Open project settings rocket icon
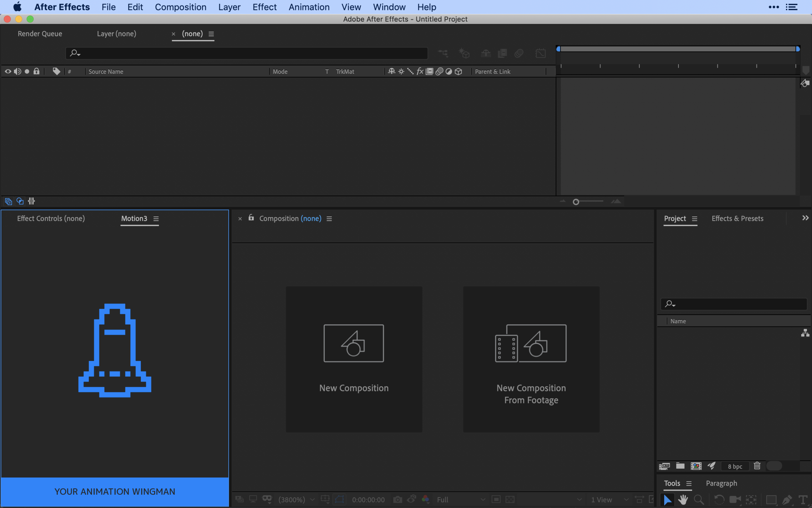812x508 pixels. [712, 466]
